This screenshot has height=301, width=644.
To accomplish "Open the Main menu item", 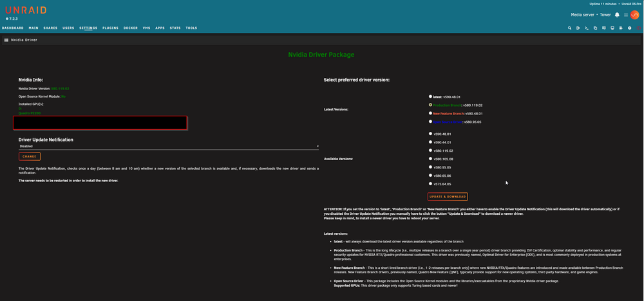I will tap(33, 28).
